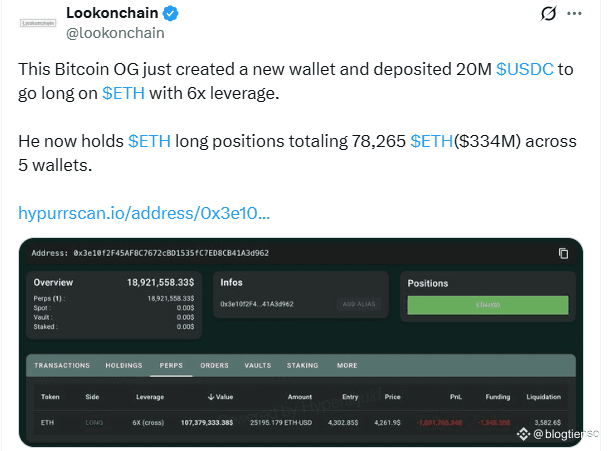The width and height of the screenshot is (607, 451).
Task: Click the Binance watermark logo
Action: coord(523,434)
